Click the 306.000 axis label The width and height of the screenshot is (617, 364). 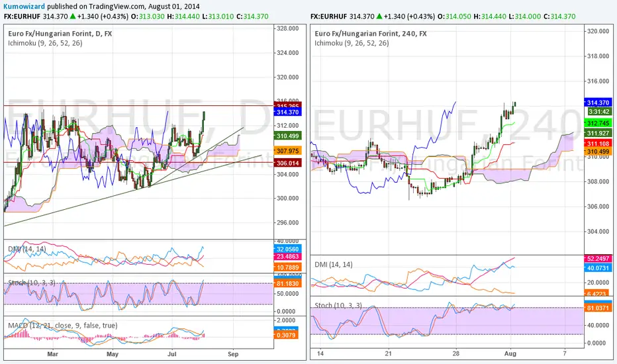coord(598,206)
